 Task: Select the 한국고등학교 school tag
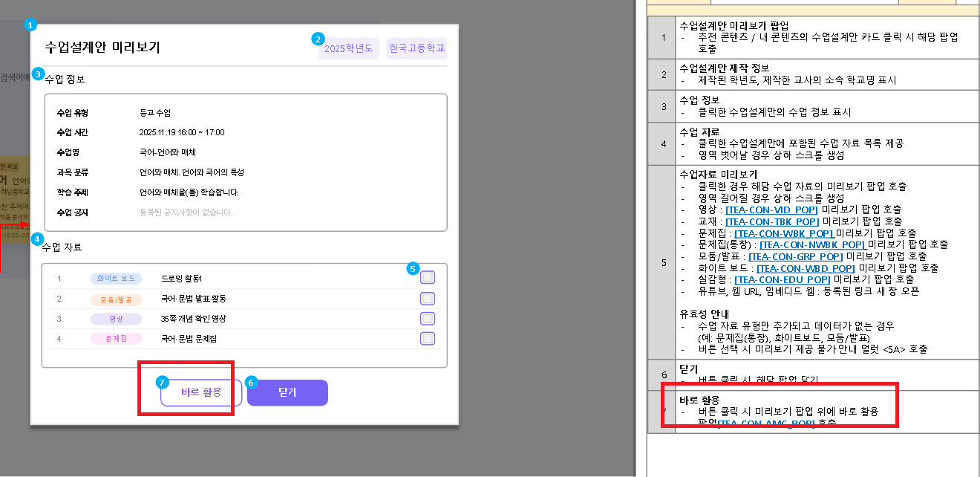[416, 50]
